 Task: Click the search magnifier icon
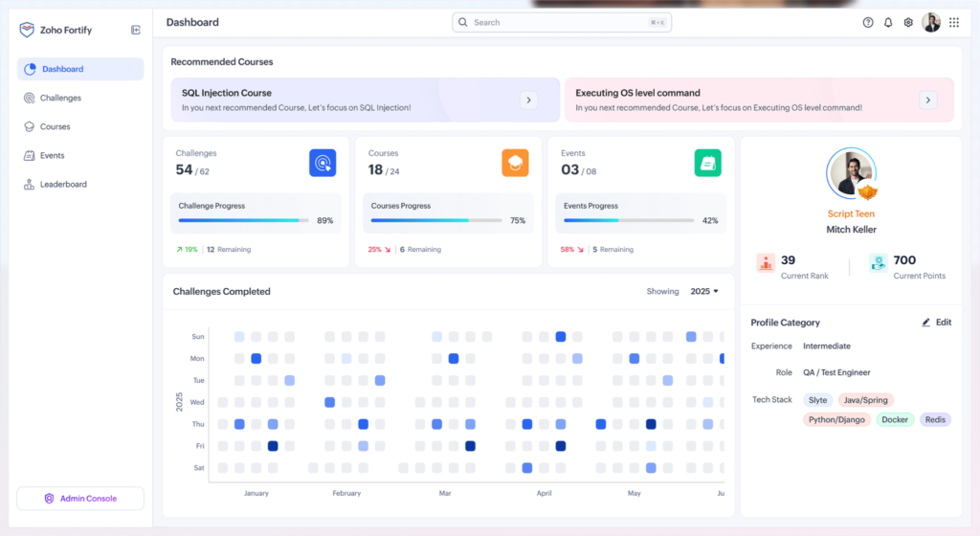[463, 22]
